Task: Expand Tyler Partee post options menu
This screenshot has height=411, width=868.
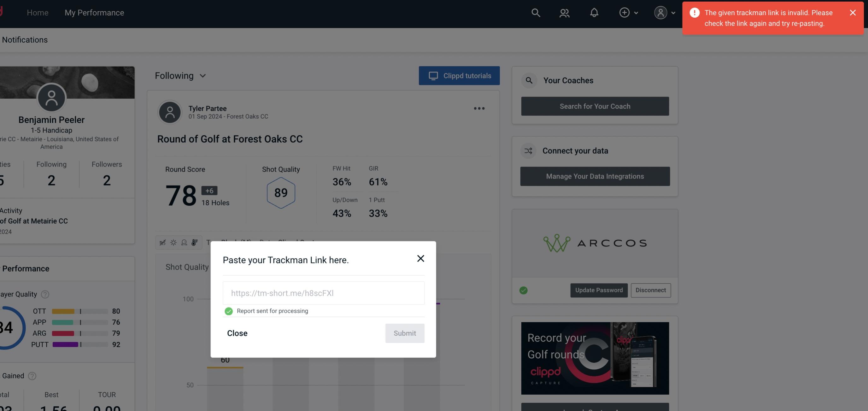Action: [479, 108]
